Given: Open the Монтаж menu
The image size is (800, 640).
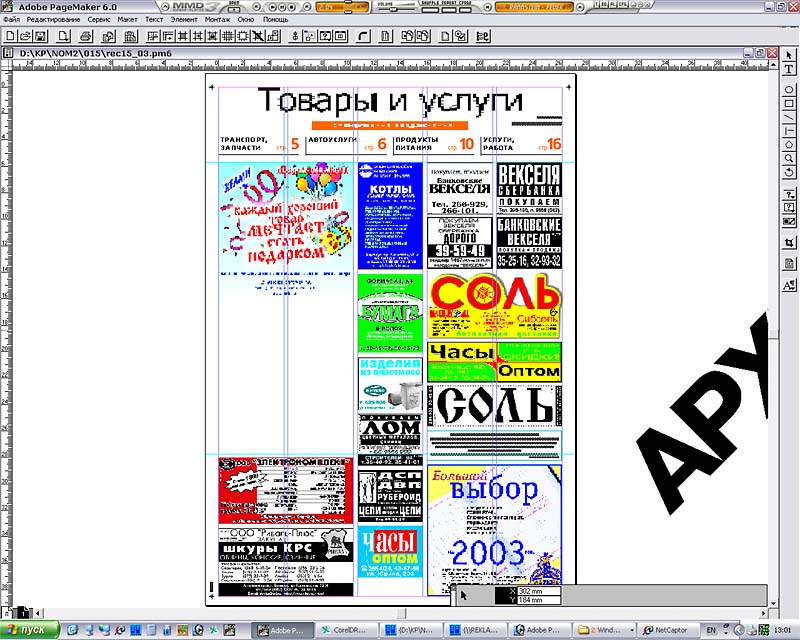Looking at the screenshot, I should coord(217,19).
